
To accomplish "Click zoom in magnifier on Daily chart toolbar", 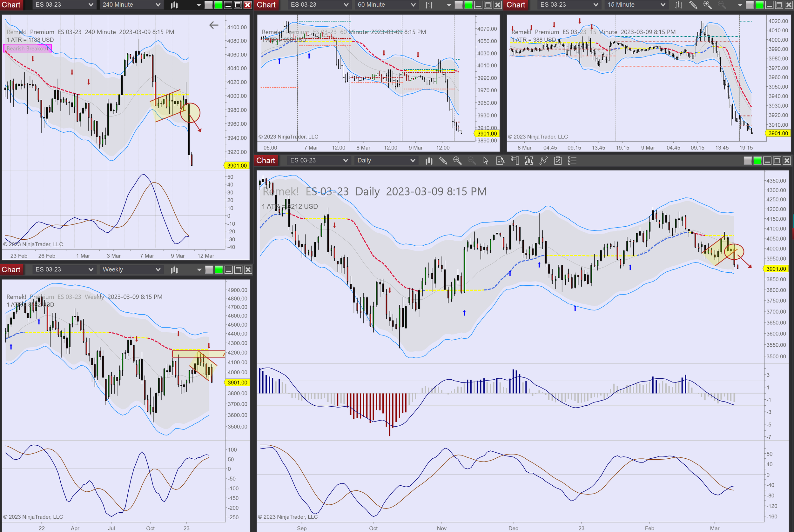I will (457, 161).
